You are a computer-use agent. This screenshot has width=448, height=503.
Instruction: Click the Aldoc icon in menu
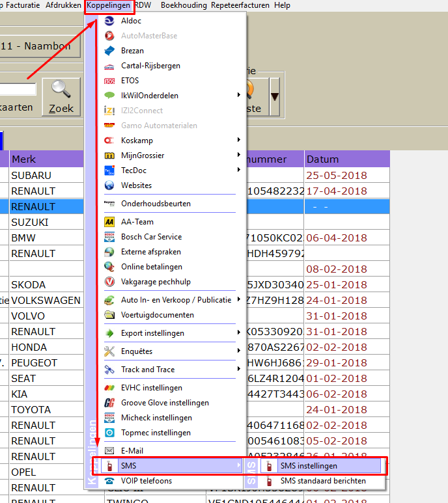point(109,21)
